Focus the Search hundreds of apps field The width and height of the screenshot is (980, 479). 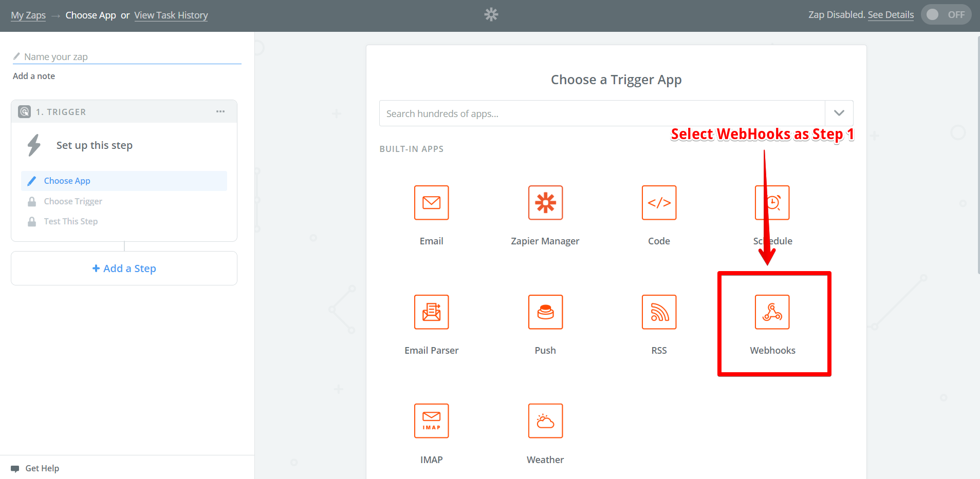tap(602, 113)
